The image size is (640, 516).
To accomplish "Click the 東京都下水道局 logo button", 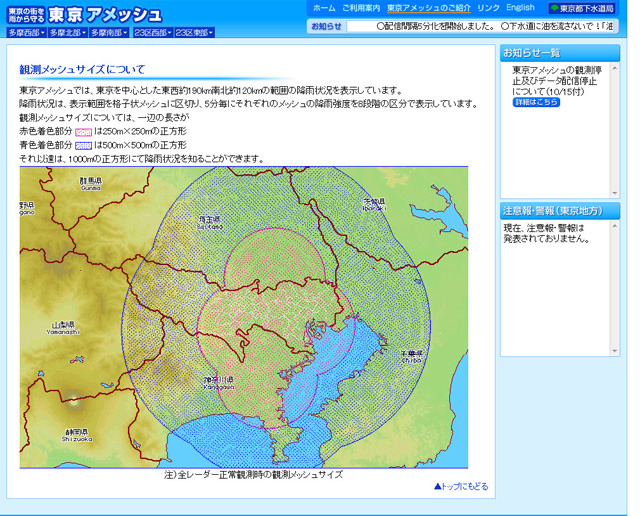I will [582, 9].
